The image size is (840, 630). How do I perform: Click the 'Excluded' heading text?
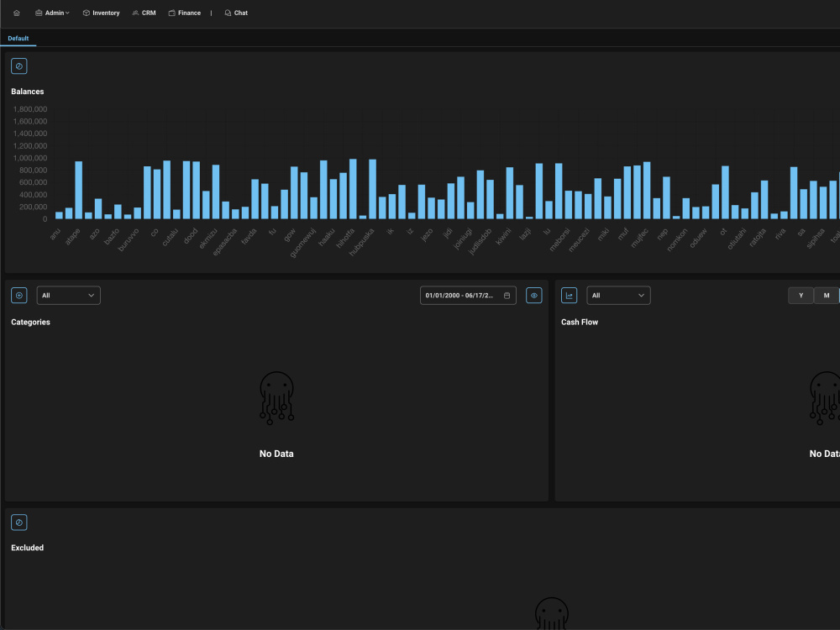[x=28, y=548]
